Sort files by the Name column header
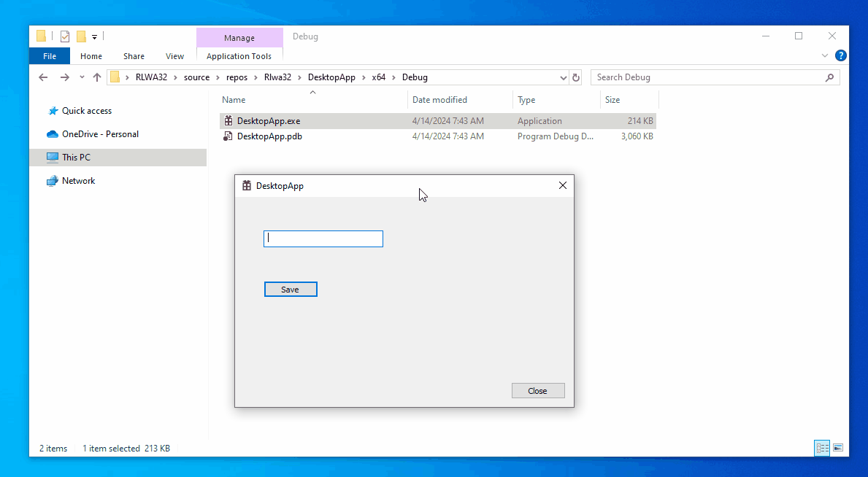Screen dimensions: 868x477 233,99
